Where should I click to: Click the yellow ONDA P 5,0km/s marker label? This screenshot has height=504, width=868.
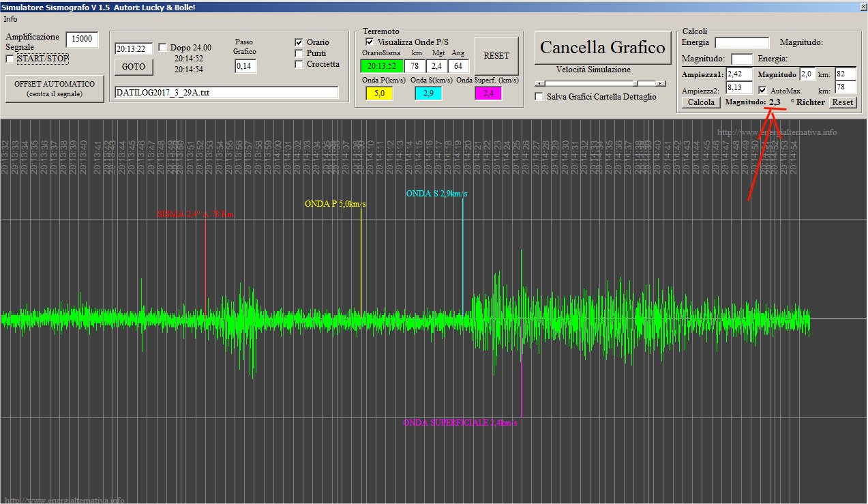point(335,204)
